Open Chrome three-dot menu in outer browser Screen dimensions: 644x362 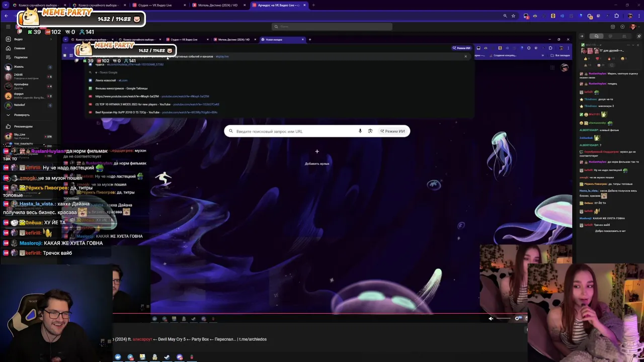[x=638, y=16]
